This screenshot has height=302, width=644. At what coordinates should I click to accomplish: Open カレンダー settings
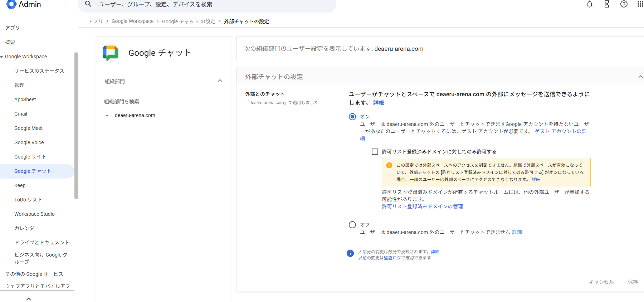pyautogui.click(x=27, y=228)
